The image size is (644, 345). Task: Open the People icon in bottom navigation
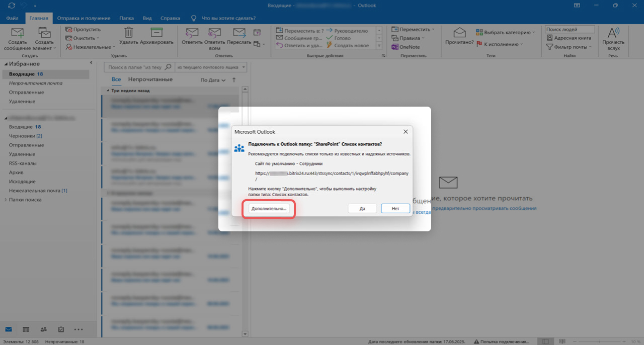click(x=43, y=329)
